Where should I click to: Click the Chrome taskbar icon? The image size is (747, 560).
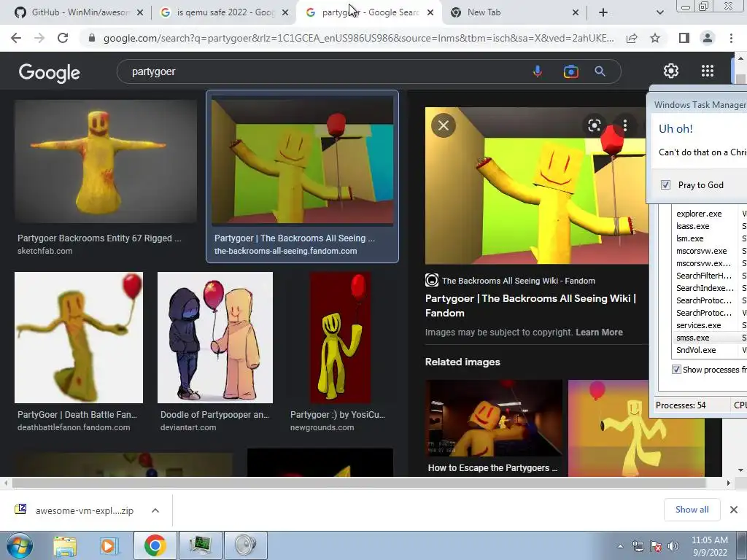(x=155, y=545)
